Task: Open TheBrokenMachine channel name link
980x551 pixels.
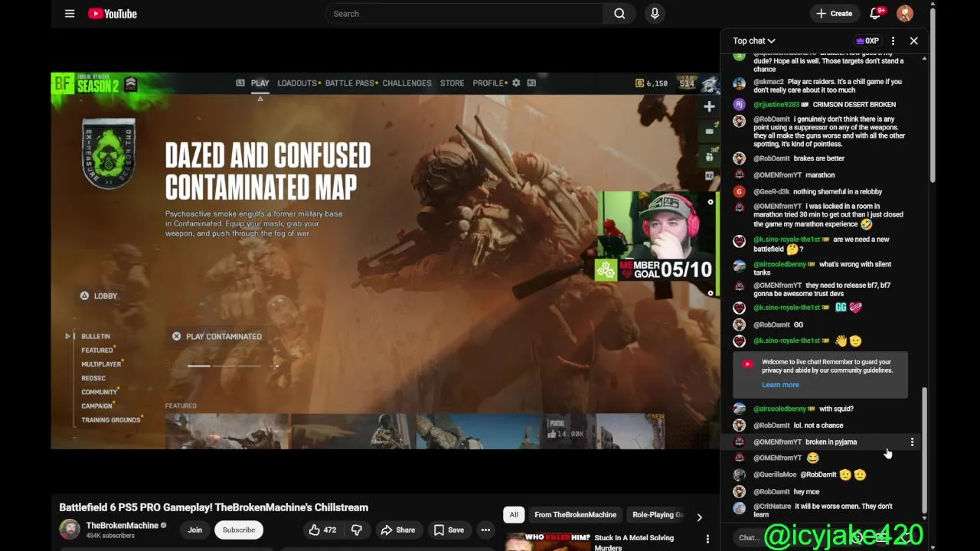Action: 122,525
